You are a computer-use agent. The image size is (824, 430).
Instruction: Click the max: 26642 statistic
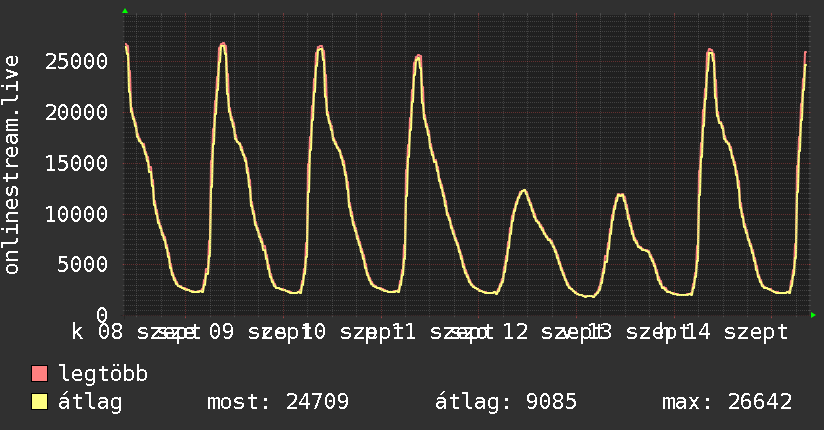point(727,402)
